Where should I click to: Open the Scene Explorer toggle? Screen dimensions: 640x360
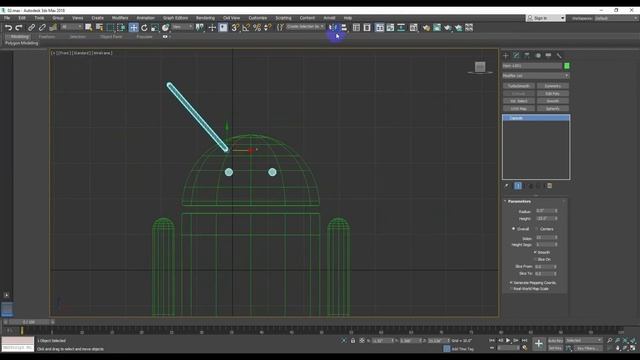click(356, 27)
